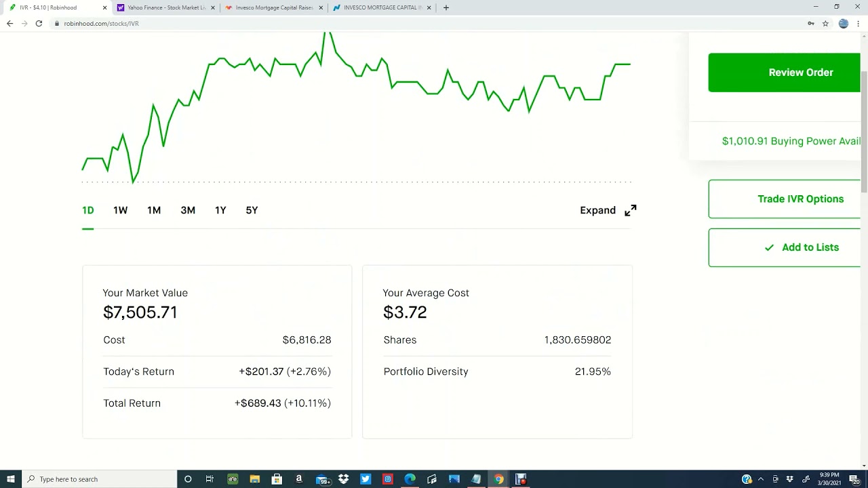Viewport: 868px width, 488px height.
Task: Click Portfolio Diversity 21.95% value
Action: click(x=593, y=371)
